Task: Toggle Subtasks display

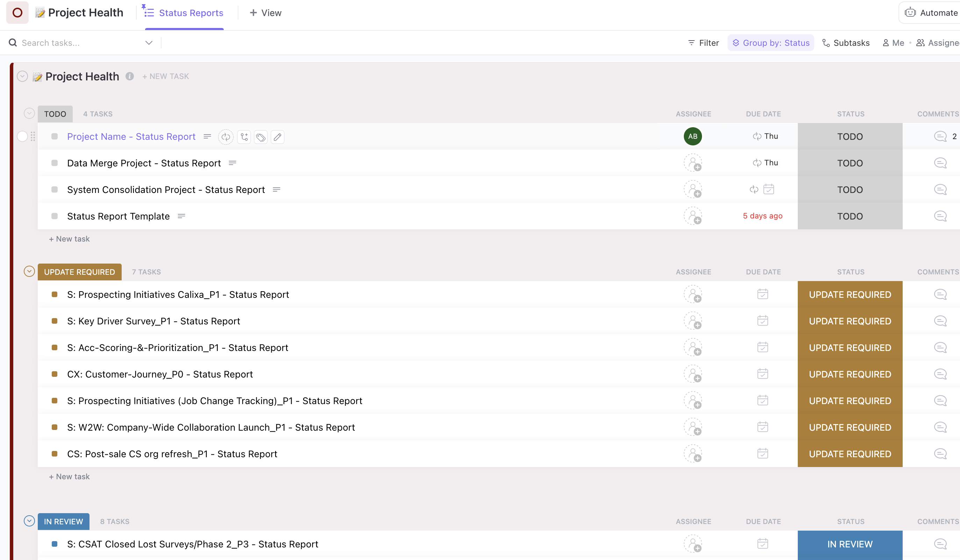Action: click(846, 43)
